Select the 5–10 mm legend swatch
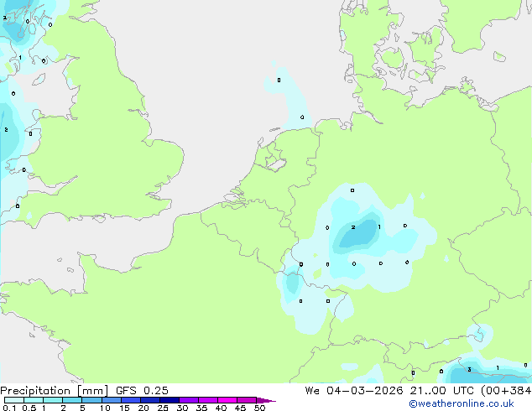This screenshot has height=411, width=532. coord(91,400)
